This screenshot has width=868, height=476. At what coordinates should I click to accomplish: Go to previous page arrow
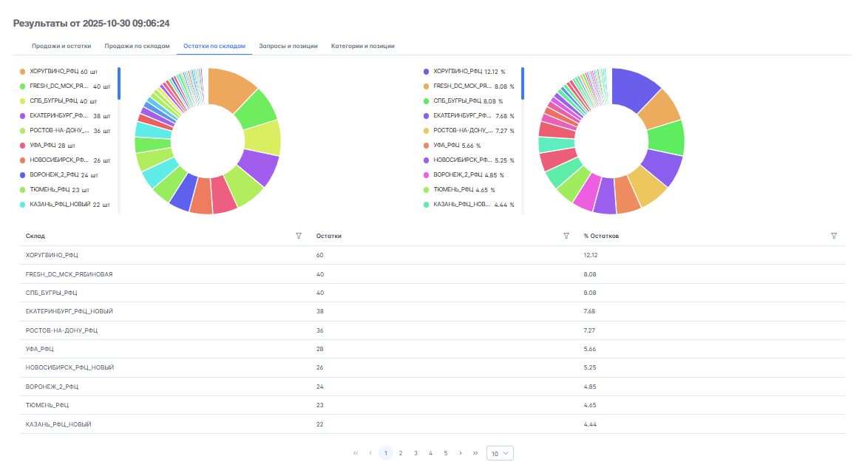[x=370, y=453]
